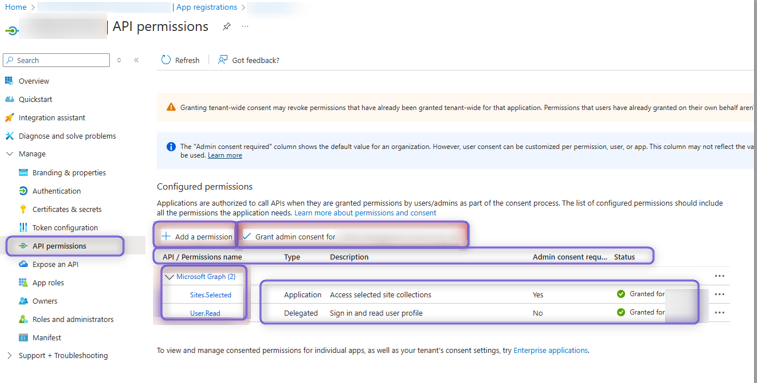The image size is (757, 383).
Task: Open Roles and administrators
Action: pos(73,320)
